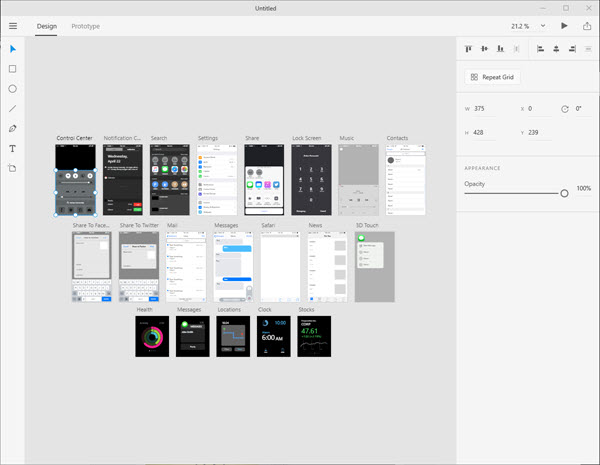Click the Settings artboard thumbnail
600x465 pixels.
click(217, 180)
